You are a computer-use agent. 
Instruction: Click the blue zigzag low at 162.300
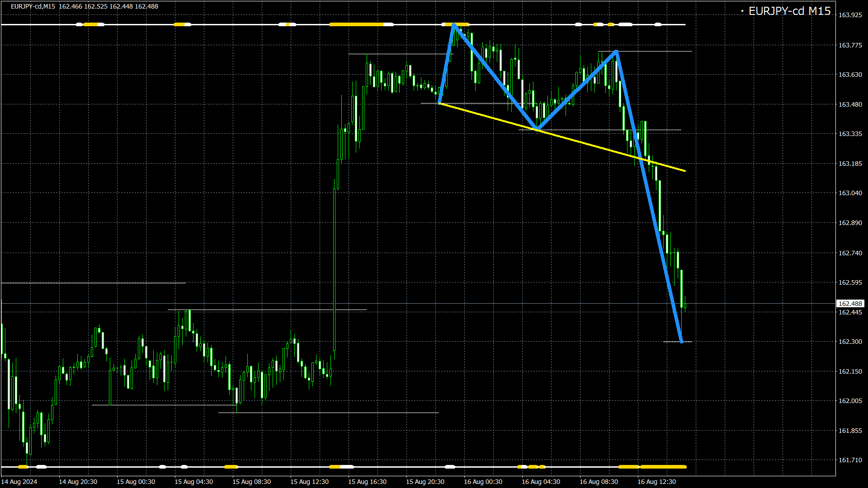click(681, 342)
